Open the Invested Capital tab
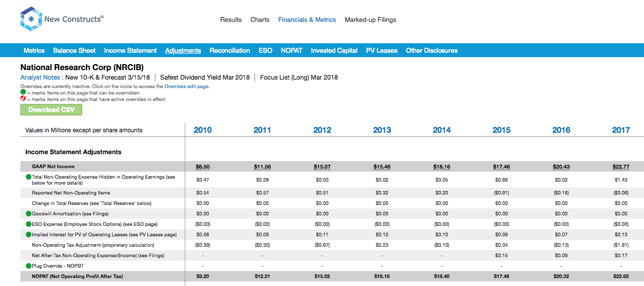 334,50
